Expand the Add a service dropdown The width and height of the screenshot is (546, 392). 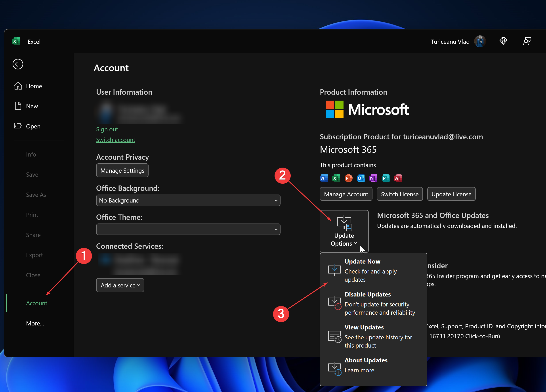point(120,285)
